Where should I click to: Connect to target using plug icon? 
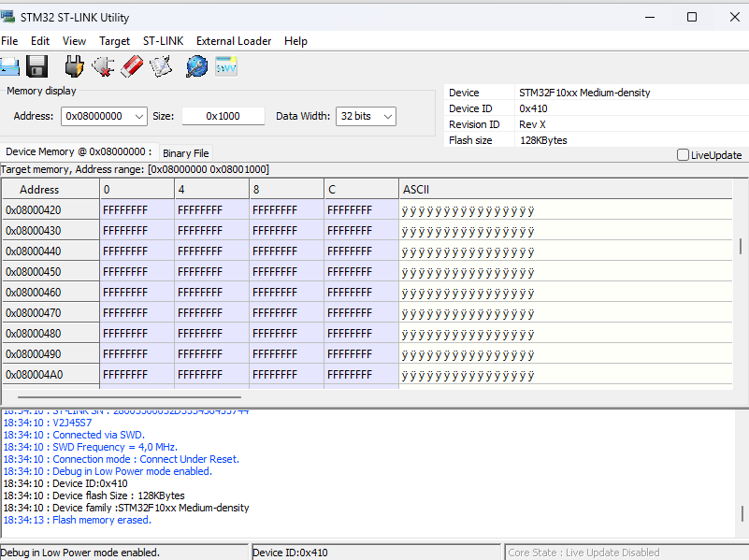tap(74, 66)
